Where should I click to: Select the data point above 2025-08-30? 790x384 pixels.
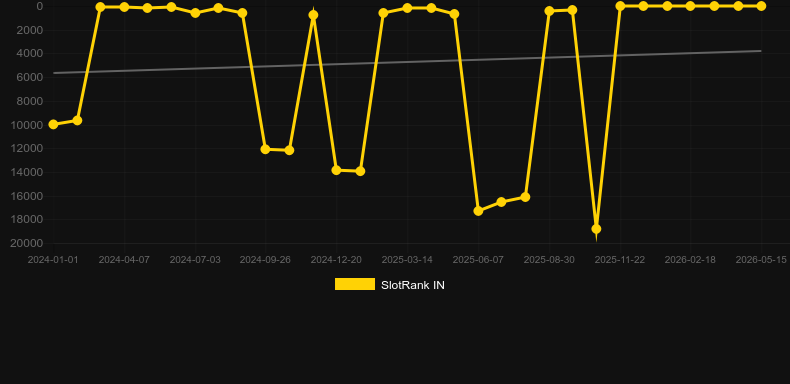[x=549, y=11]
